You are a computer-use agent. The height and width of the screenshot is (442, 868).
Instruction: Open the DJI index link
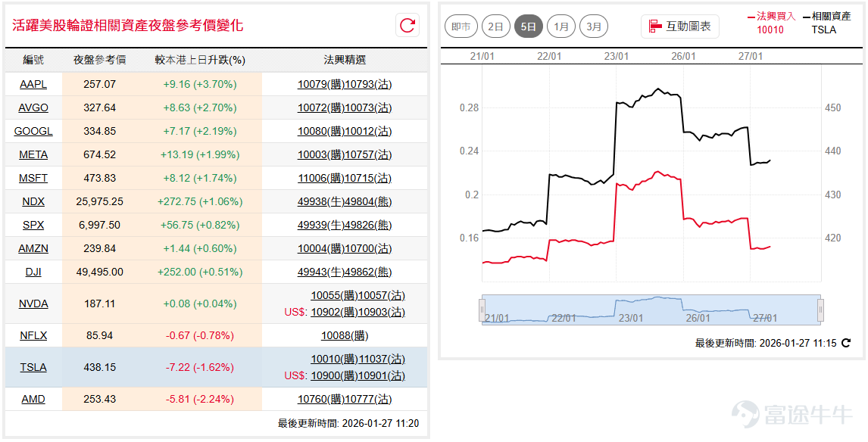tap(33, 272)
